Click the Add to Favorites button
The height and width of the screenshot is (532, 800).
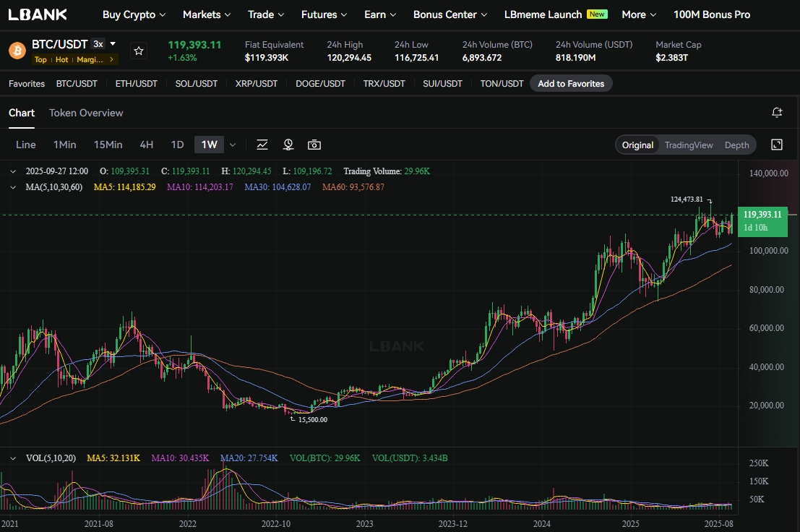pyautogui.click(x=571, y=84)
